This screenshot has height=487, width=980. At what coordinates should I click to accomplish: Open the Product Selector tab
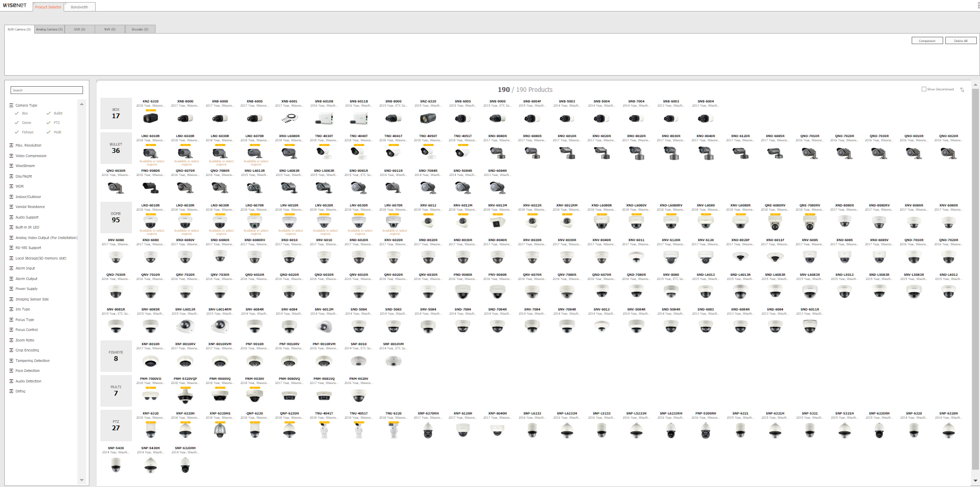[x=48, y=7]
